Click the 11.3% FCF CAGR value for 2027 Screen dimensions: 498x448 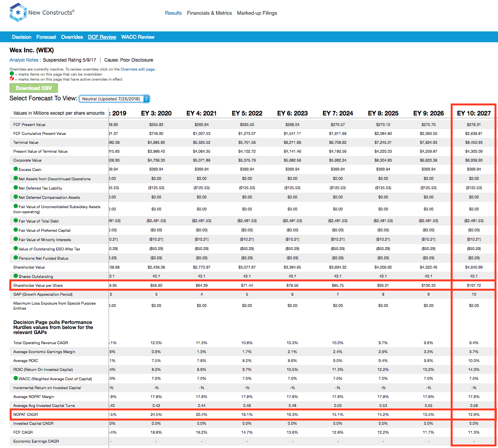(x=474, y=432)
